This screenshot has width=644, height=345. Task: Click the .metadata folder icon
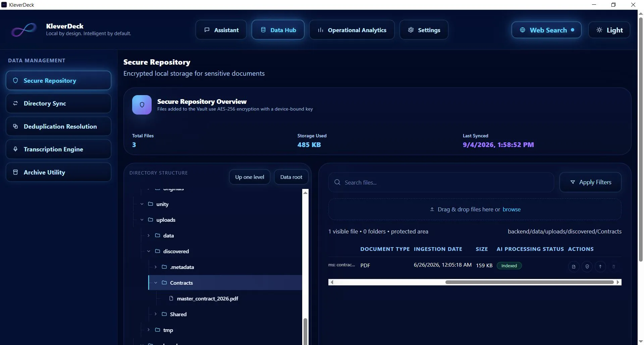pyautogui.click(x=164, y=267)
